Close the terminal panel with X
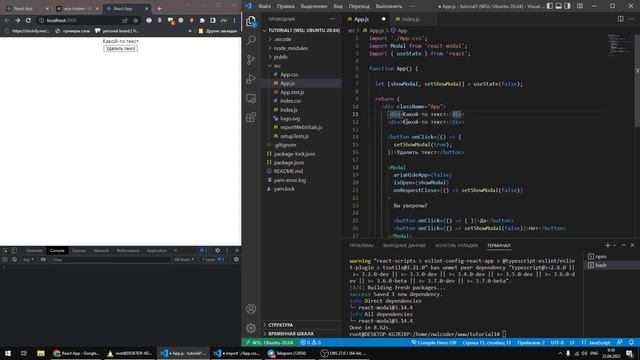The image size is (640, 360). tap(632, 245)
